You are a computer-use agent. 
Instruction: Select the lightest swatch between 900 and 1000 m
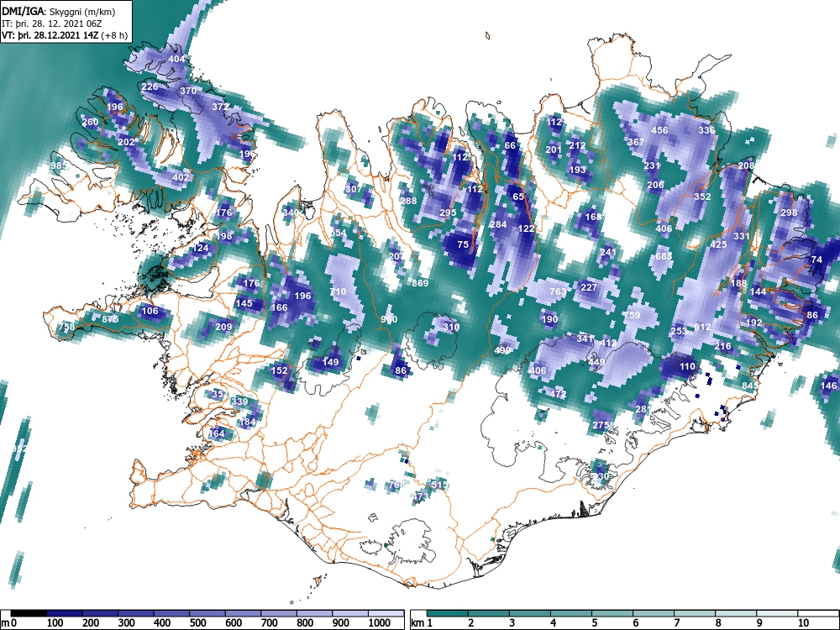350,613
